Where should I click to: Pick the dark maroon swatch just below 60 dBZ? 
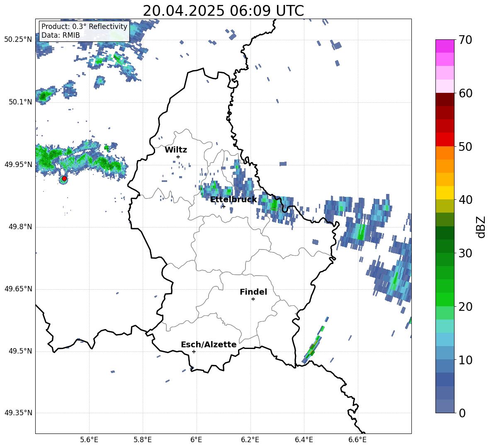(445, 99)
